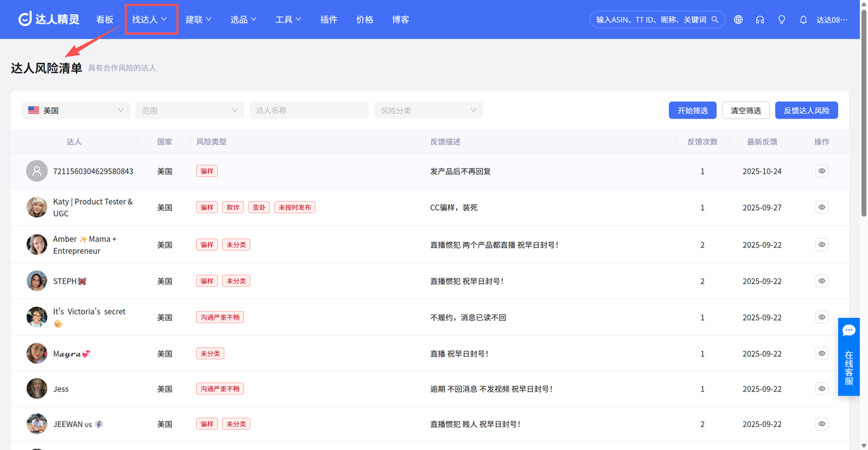Click the 达人精灵 logo icon
Screen dimensions: 868x450
(x=25, y=19)
